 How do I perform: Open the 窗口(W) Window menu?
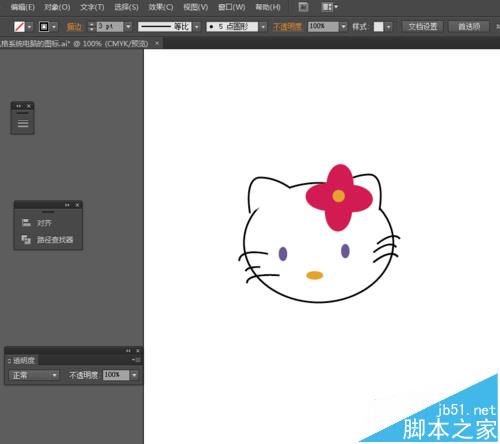pos(231,7)
